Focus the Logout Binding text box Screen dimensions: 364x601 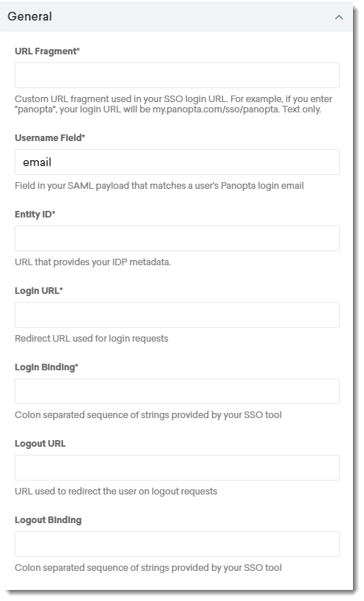(177, 544)
